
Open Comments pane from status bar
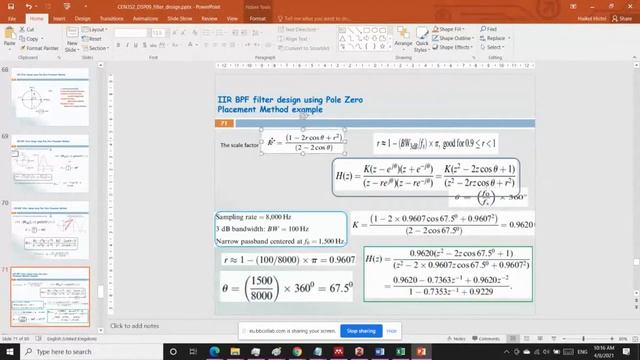tap(486, 339)
